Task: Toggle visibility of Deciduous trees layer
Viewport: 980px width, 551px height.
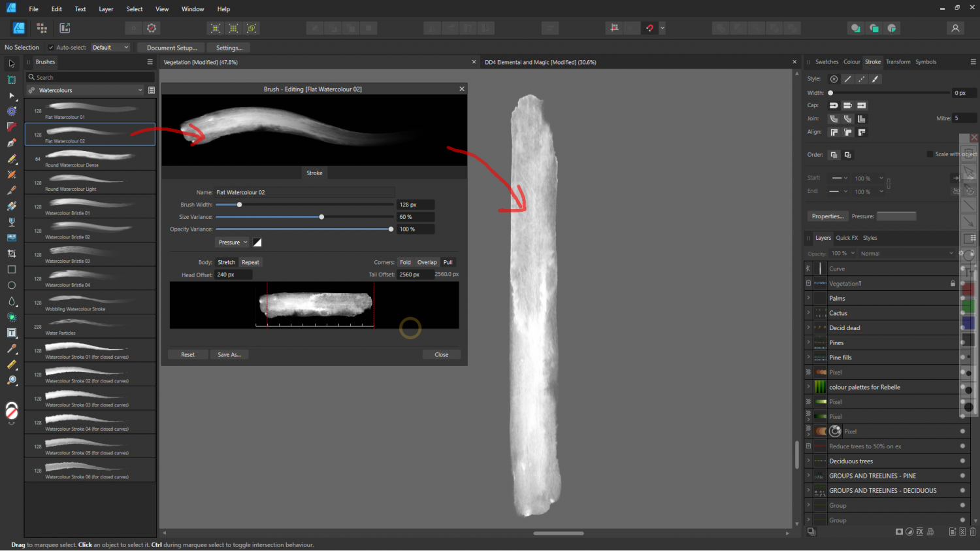Action: (x=962, y=461)
